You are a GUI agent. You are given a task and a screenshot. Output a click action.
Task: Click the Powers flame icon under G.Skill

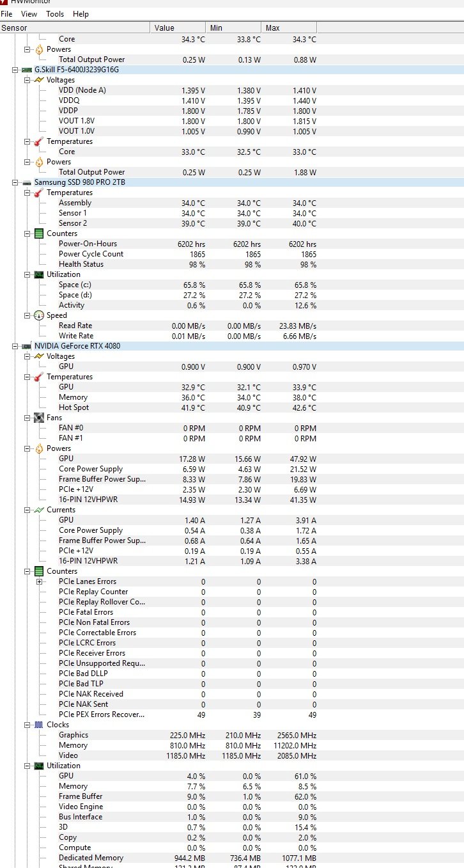39,162
